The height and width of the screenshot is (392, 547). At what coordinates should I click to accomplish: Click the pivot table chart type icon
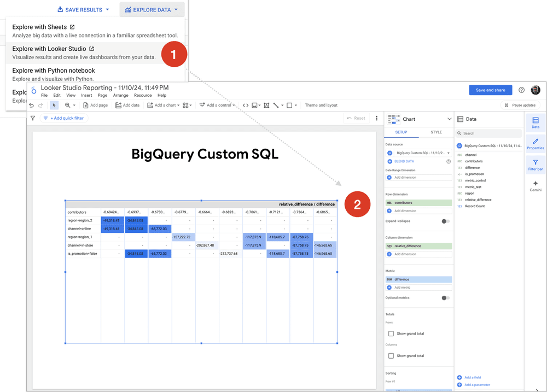coord(394,119)
